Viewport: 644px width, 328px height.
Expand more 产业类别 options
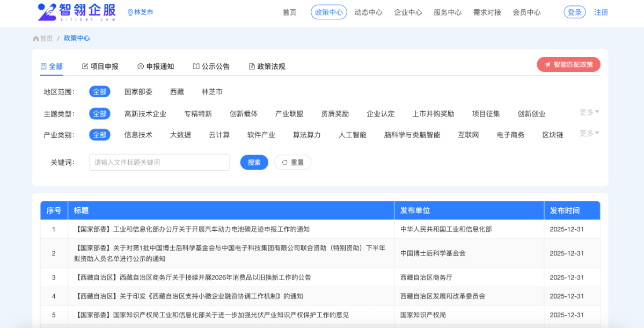pyautogui.click(x=589, y=133)
